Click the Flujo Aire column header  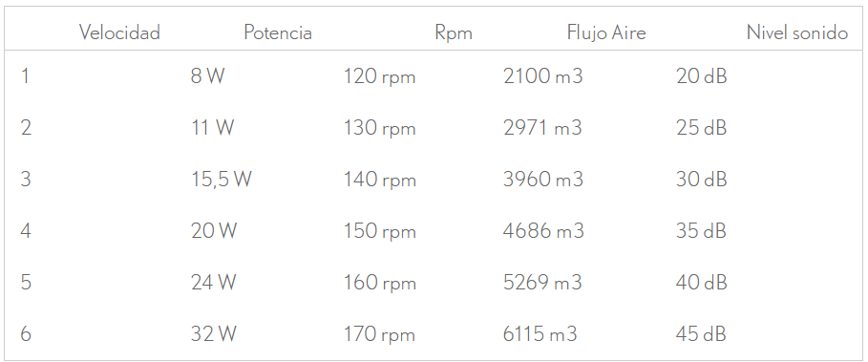click(x=606, y=33)
